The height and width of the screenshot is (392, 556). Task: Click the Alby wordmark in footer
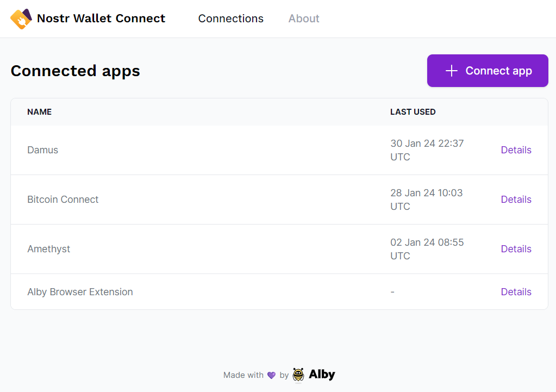point(322,375)
